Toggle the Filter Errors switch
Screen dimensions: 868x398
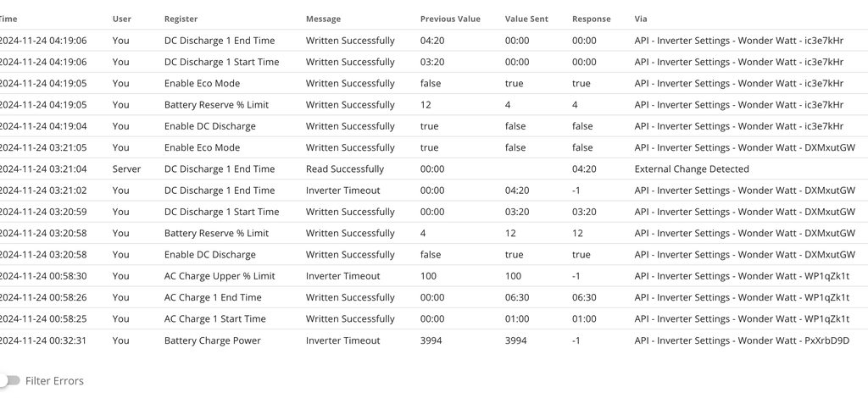(10, 381)
